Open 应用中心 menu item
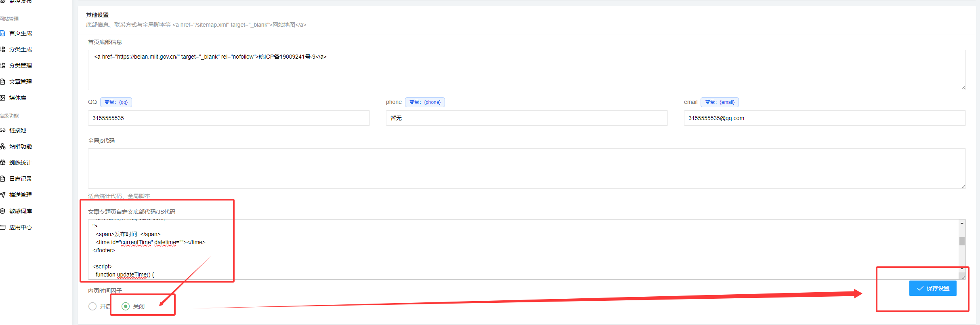The width and height of the screenshot is (980, 325). pos(20,227)
